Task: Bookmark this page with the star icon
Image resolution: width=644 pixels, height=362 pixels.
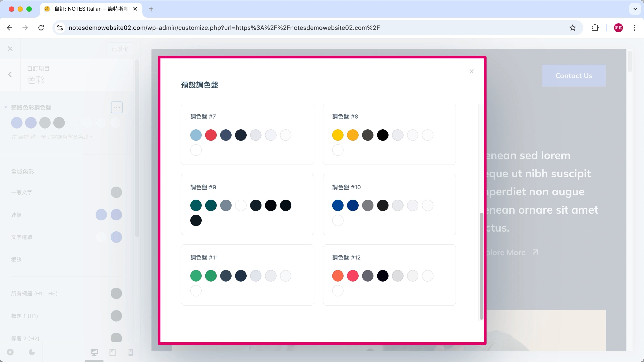Action: tap(573, 28)
